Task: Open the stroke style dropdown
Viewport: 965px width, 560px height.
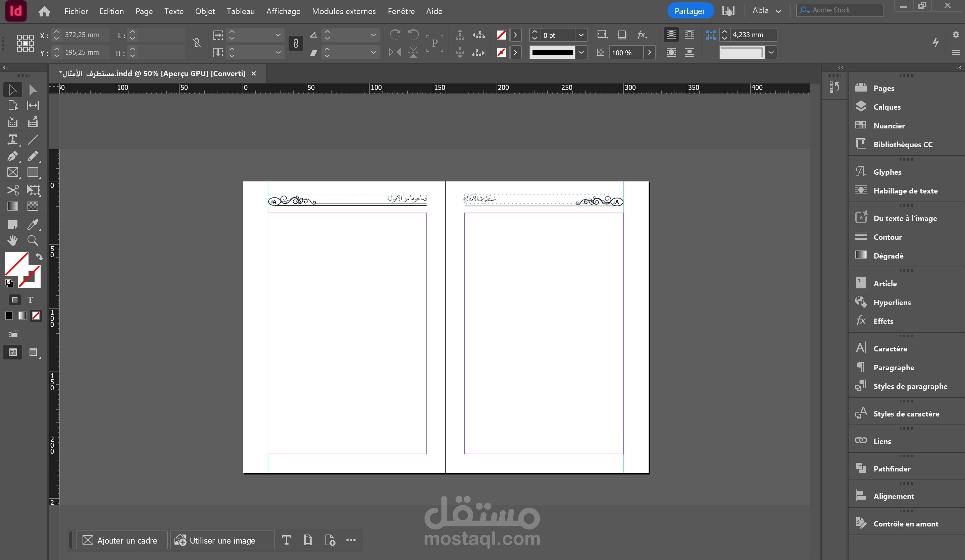Action: 581,52
